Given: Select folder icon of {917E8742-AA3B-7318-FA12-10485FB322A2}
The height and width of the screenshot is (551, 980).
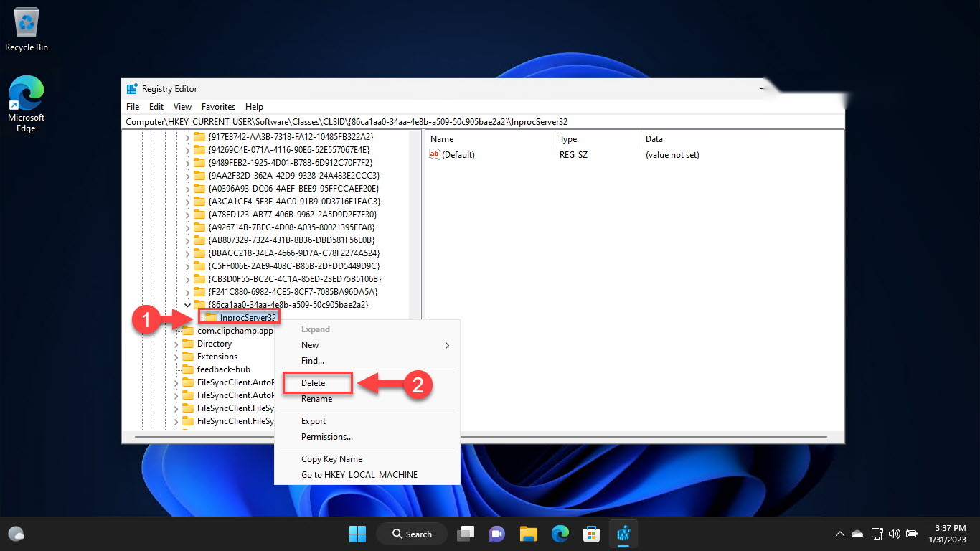Looking at the screenshot, I should 199,136.
